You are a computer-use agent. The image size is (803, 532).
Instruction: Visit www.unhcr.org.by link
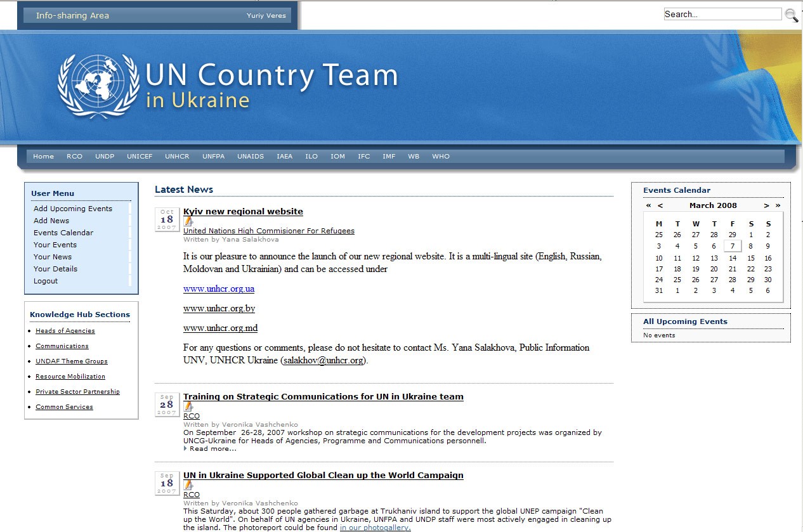pyautogui.click(x=219, y=309)
